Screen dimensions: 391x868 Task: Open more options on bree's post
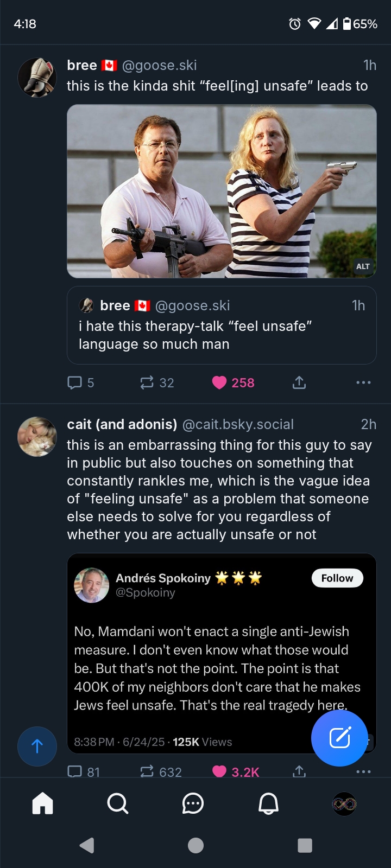[363, 383]
